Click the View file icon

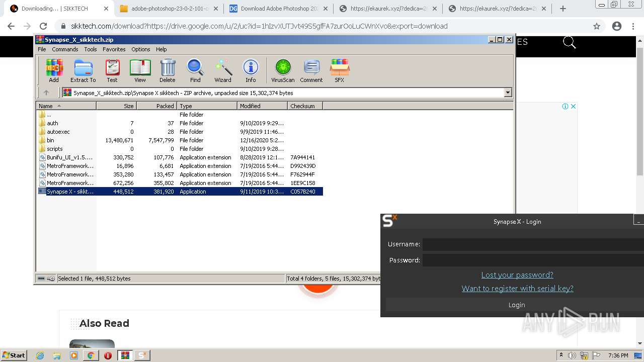tap(140, 70)
